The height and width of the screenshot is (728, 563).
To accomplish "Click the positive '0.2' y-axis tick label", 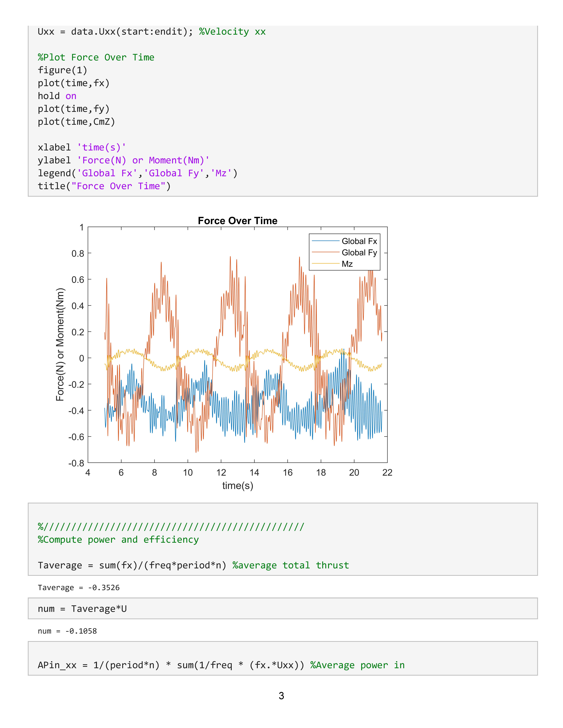I will 78,332.
